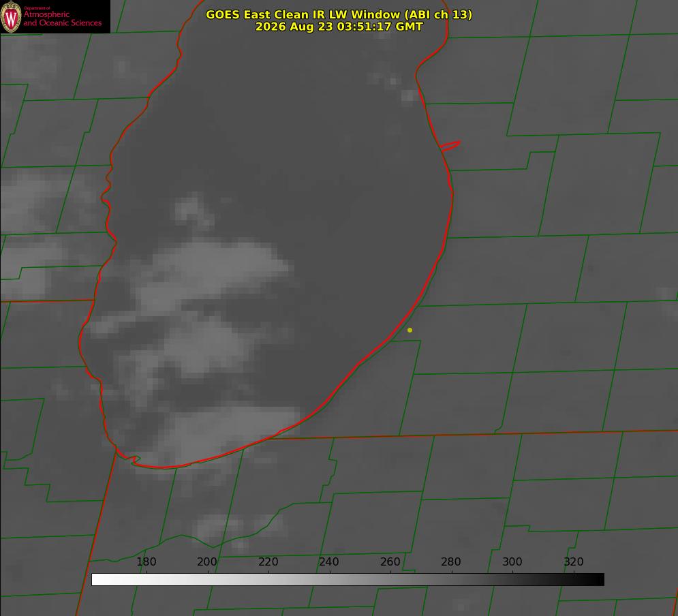Click the University of Wisconsin crest logo
Viewport: 678px width, 616px height.
11,16
